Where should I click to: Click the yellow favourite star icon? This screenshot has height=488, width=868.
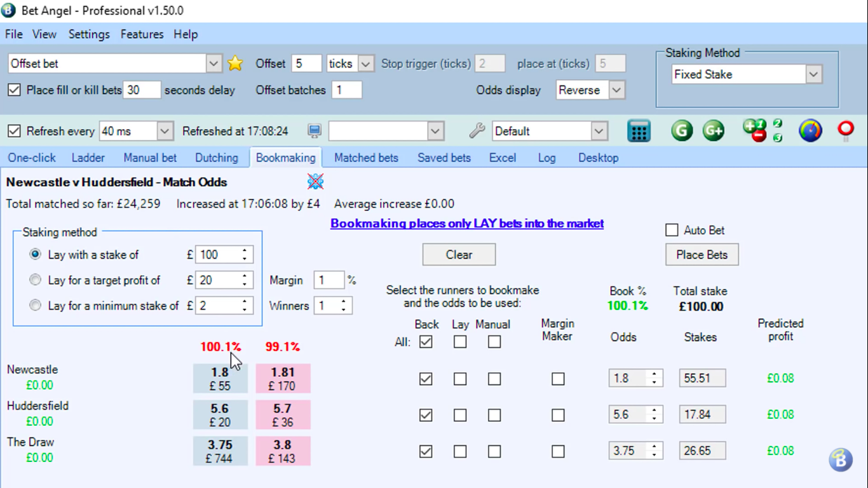(x=235, y=63)
